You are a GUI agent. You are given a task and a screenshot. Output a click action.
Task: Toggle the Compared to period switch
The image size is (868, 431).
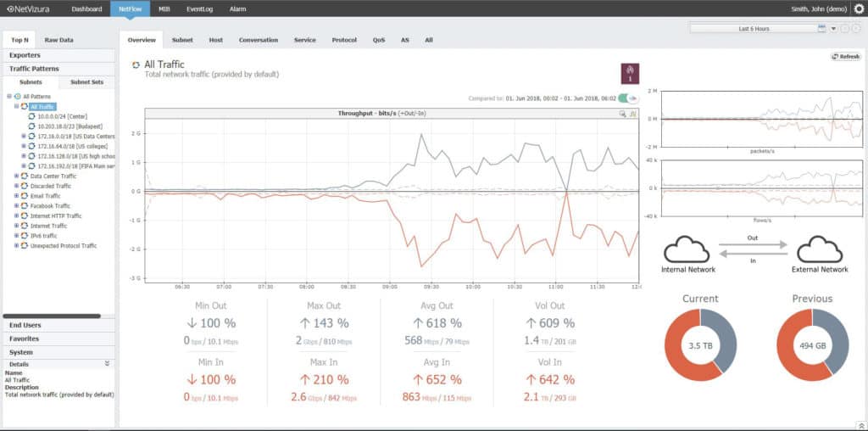click(x=628, y=98)
